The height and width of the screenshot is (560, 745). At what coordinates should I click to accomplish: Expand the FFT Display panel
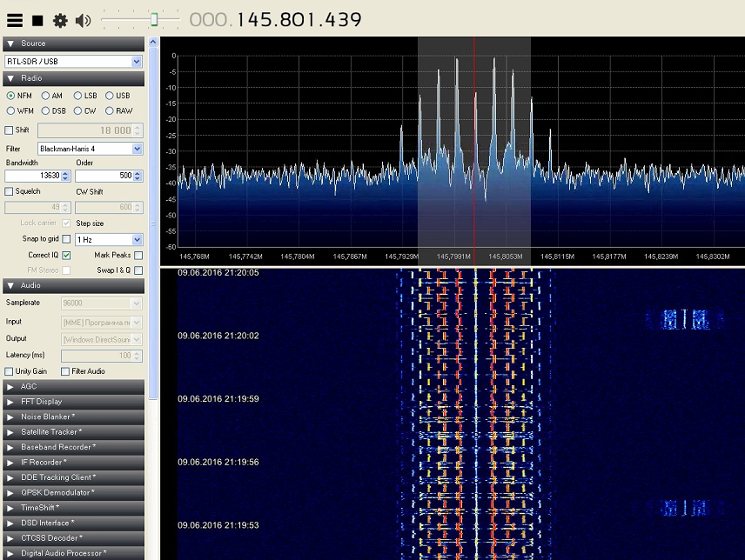tap(74, 402)
